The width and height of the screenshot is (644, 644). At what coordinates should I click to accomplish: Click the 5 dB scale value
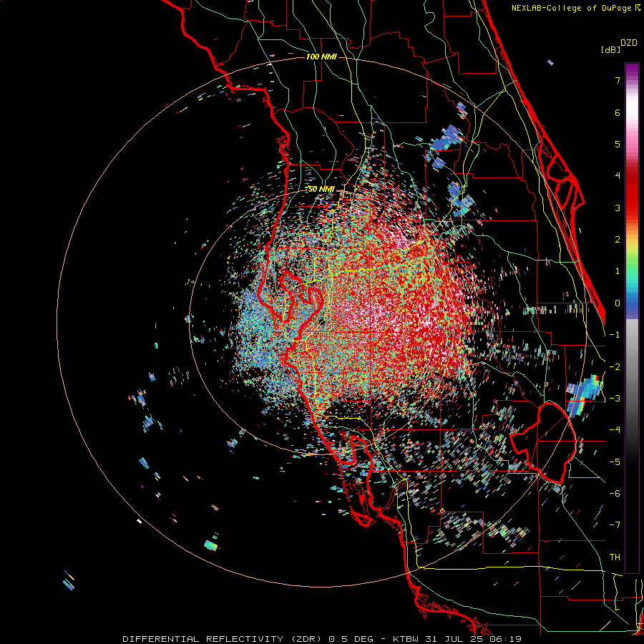[x=618, y=144]
